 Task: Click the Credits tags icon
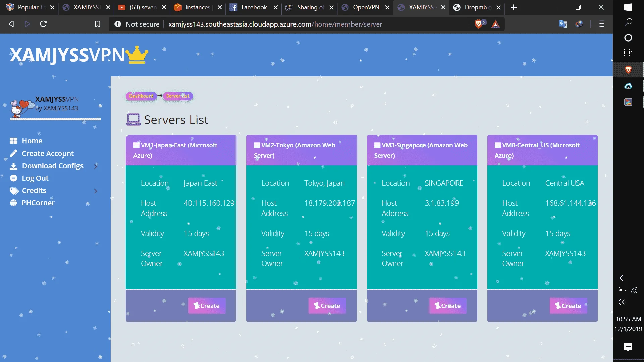[14, 191]
